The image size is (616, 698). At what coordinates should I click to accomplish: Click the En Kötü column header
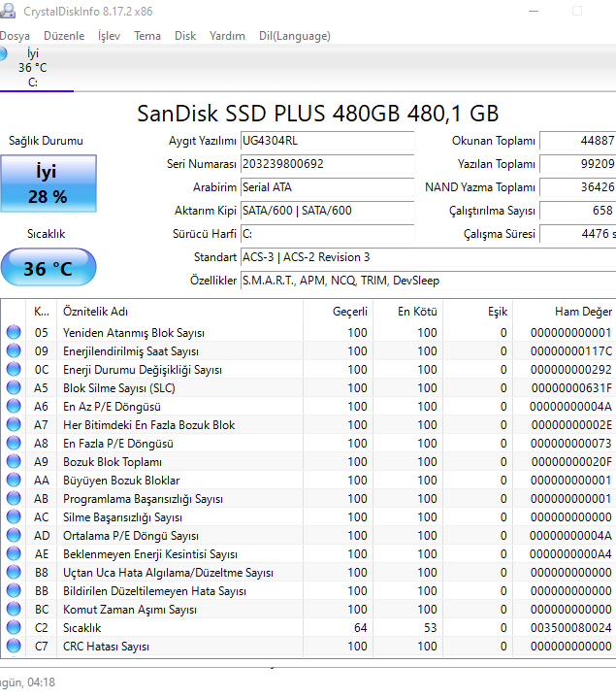[407, 312]
